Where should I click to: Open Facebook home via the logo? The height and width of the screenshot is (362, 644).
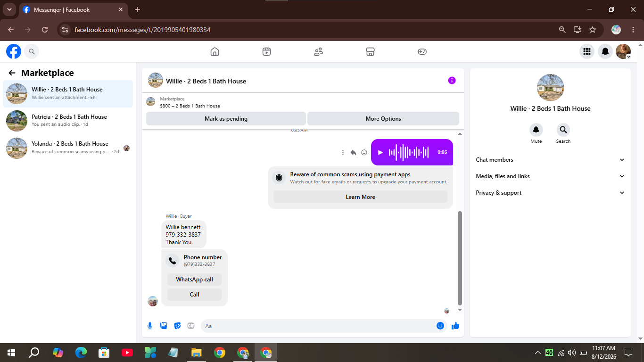coord(14,51)
